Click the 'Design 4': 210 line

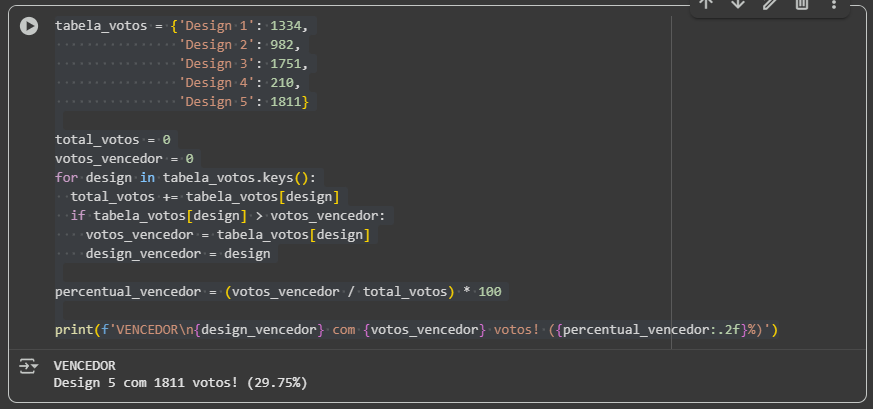(x=240, y=83)
